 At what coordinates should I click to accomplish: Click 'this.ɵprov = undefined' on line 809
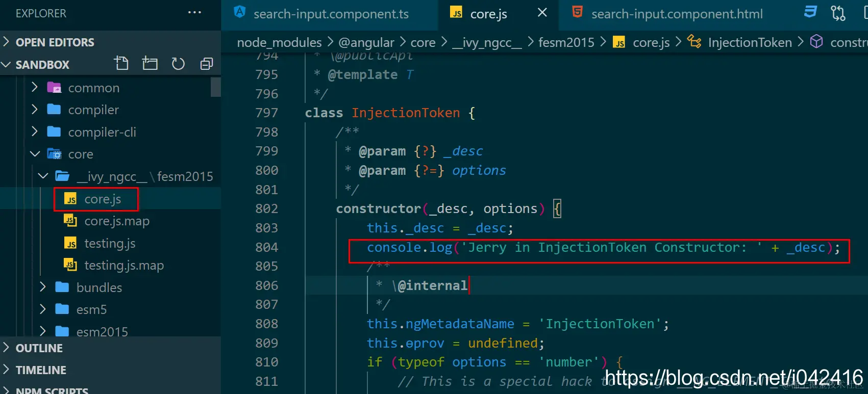click(x=456, y=343)
